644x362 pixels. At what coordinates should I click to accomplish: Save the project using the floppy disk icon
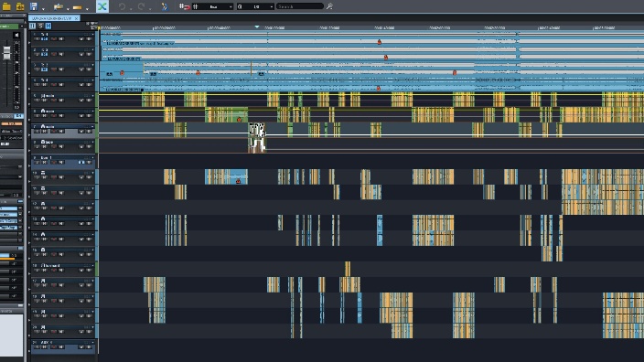click(x=34, y=6)
